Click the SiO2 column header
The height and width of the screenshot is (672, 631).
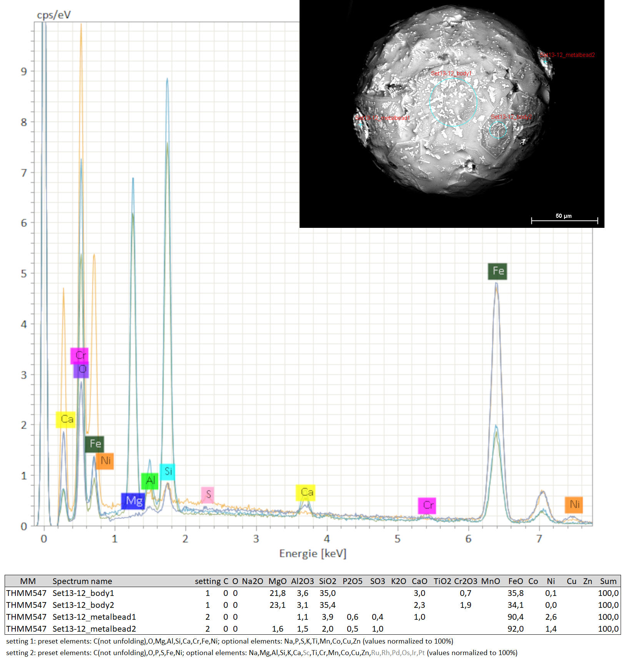(x=327, y=581)
